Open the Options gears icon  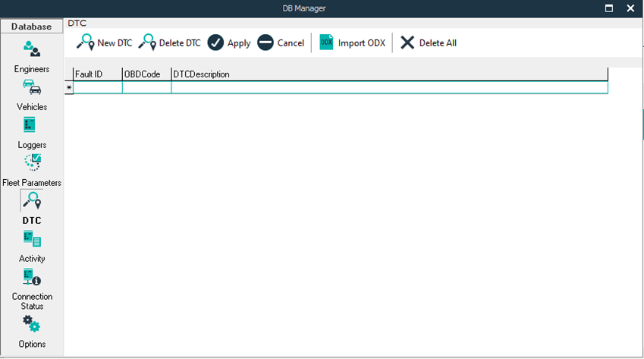coord(31,324)
